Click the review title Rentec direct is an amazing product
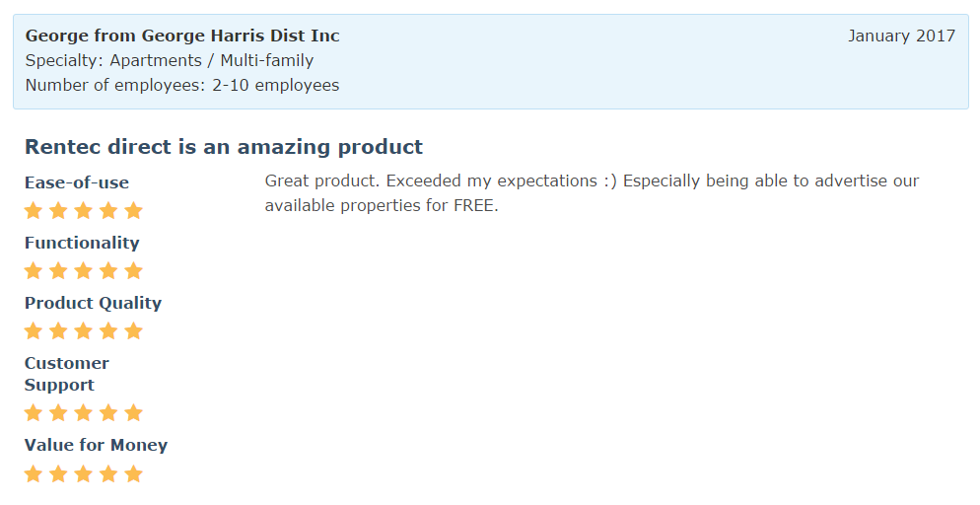The height and width of the screenshot is (505, 980). pyautogui.click(x=224, y=147)
